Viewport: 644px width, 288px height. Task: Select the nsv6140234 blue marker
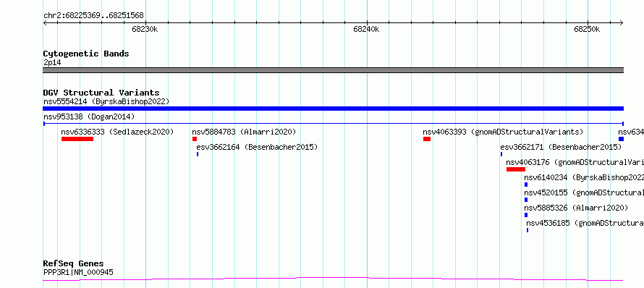pyautogui.click(x=526, y=185)
